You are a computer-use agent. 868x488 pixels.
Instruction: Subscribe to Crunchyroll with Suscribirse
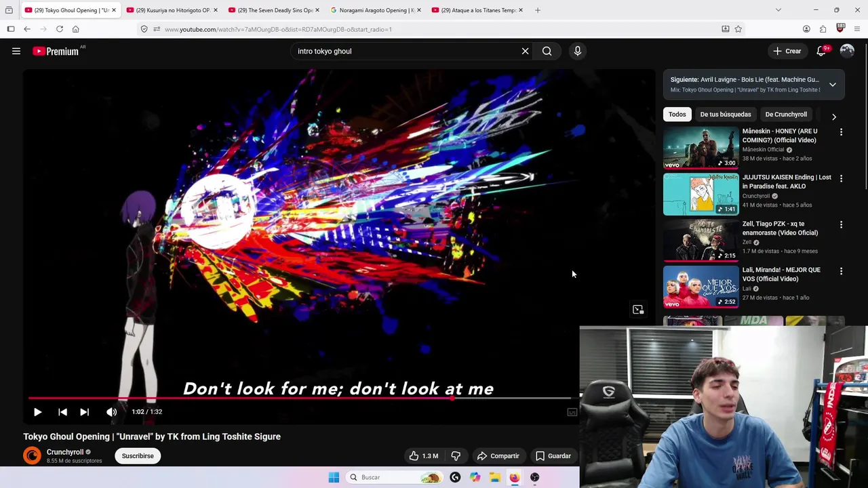pyautogui.click(x=138, y=456)
